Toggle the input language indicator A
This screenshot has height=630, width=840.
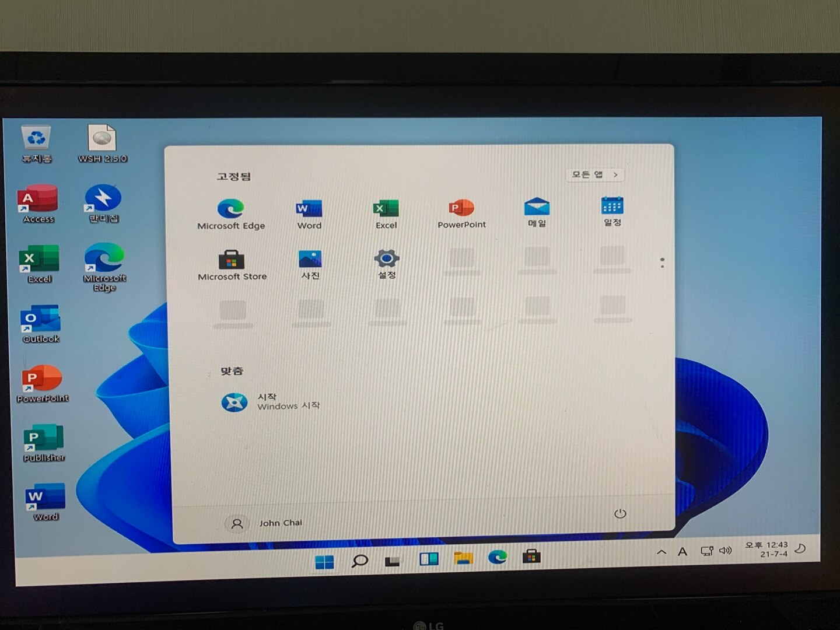tap(682, 551)
